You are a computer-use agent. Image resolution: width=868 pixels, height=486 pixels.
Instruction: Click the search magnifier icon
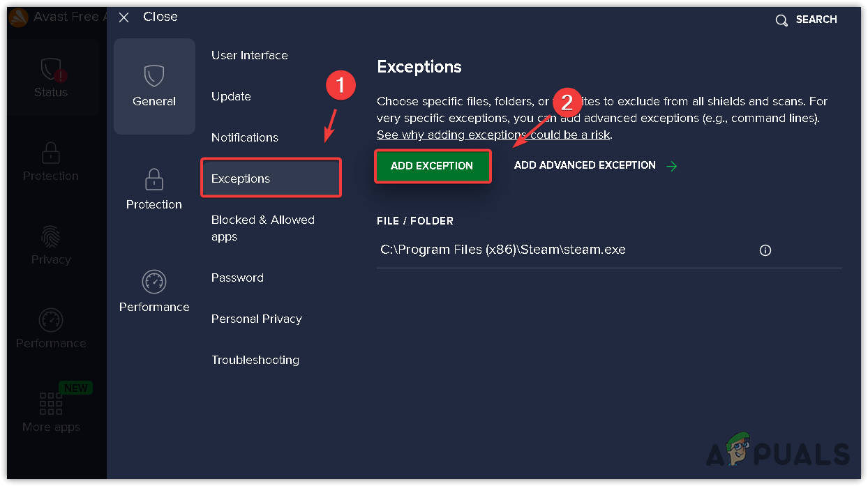point(781,20)
